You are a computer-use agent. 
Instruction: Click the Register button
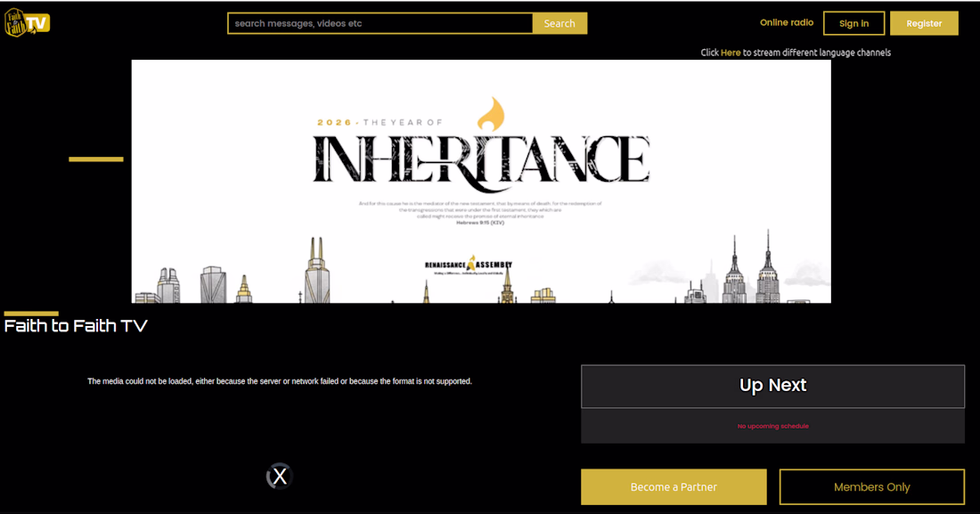click(x=924, y=23)
